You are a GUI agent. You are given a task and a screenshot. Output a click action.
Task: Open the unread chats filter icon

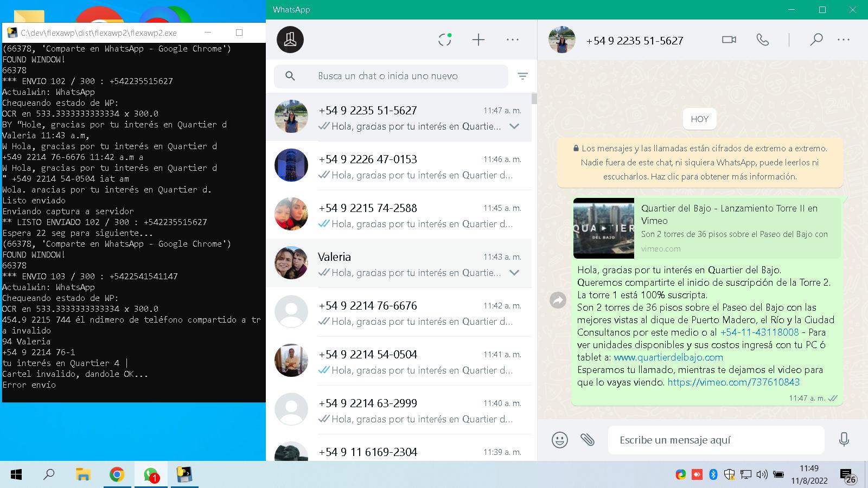point(522,76)
